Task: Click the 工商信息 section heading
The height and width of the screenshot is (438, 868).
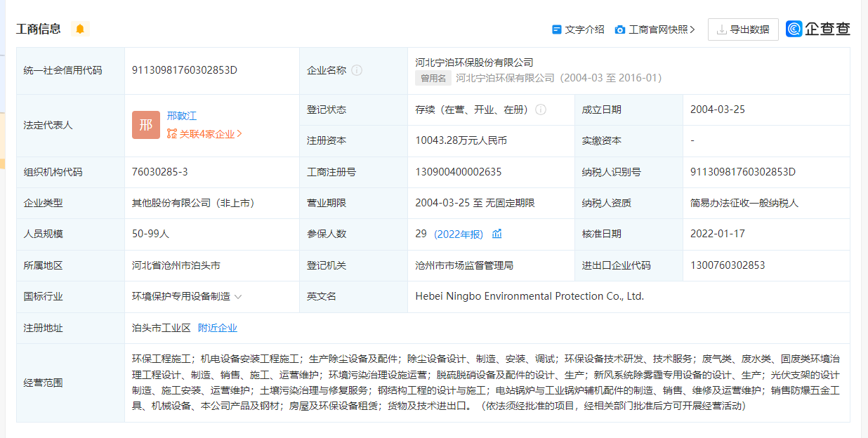Action: [x=39, y=29]
